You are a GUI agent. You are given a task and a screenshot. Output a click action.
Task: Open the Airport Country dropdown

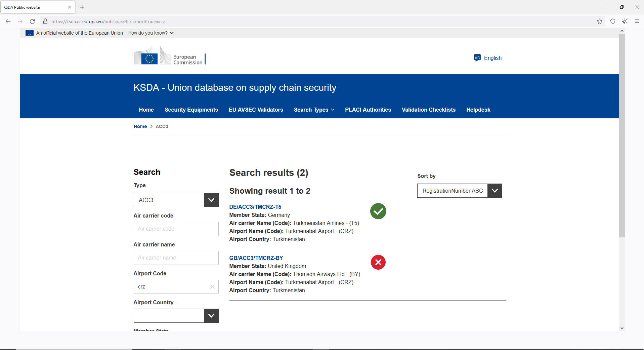click(x=176, y=316)
